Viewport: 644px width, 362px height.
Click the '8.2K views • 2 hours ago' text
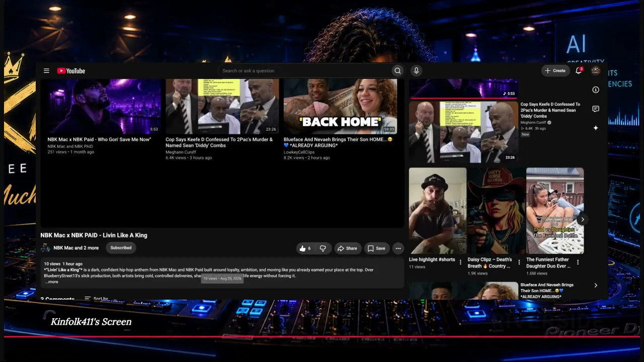click(307, 158)
